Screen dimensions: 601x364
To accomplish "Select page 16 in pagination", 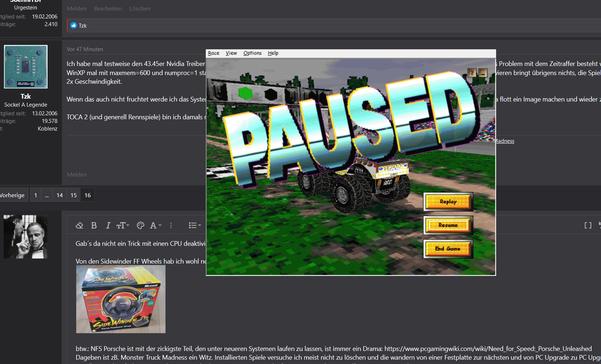I will [x=88, y=195].
